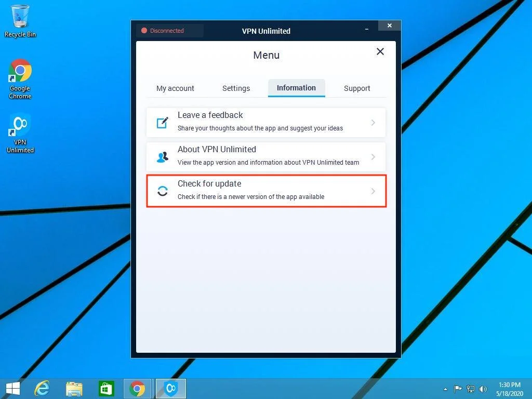Click the Check for update refresh icon
532x399 pixels.
click(163, 191)
